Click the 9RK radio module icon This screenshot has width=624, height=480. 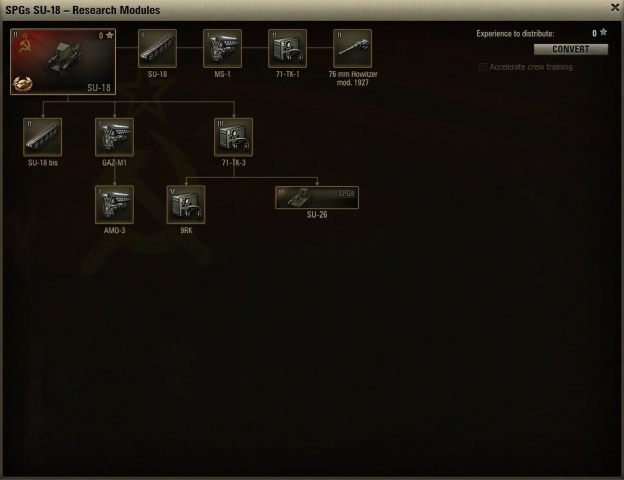click(186, 205)
